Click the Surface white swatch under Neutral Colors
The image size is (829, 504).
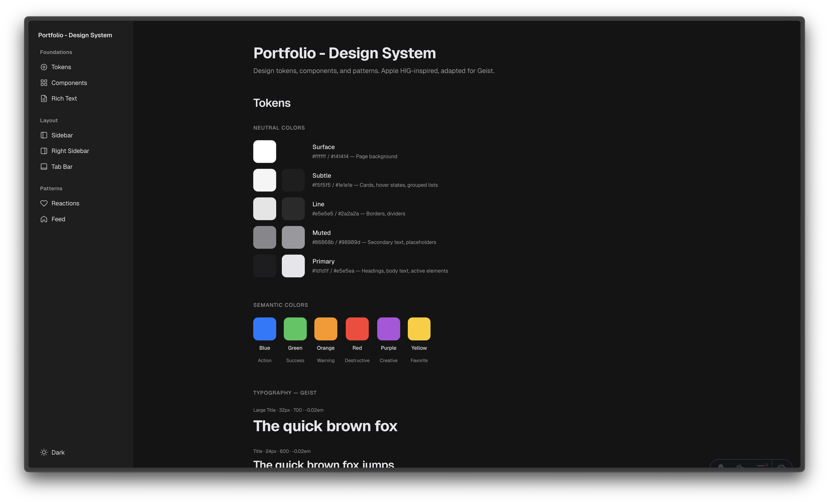pyautogui.click(x=264, y=151)
